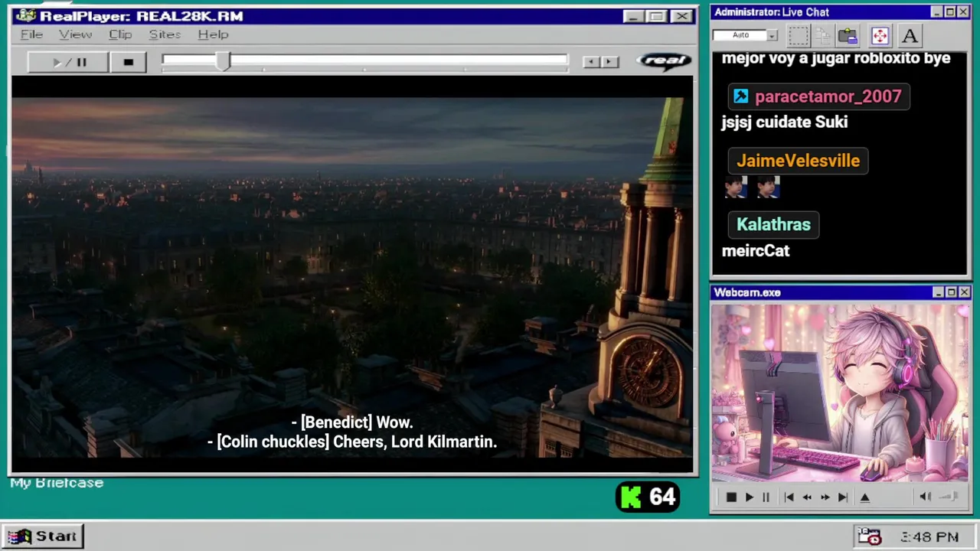
Task: Click the chat message 'meircCat'
Action: (756, 250)
